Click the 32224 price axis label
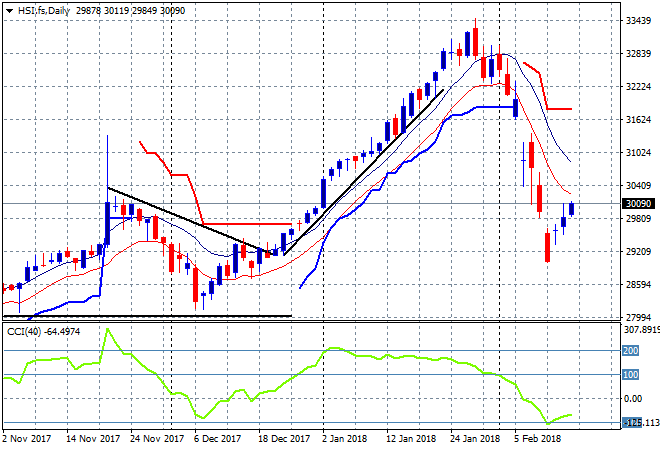The height and width of the screenshot is (450, 660). click(x=638, y=87)
